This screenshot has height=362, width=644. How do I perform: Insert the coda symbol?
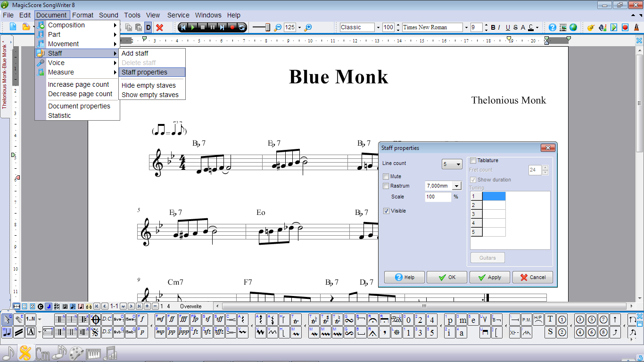click(95, 319)
